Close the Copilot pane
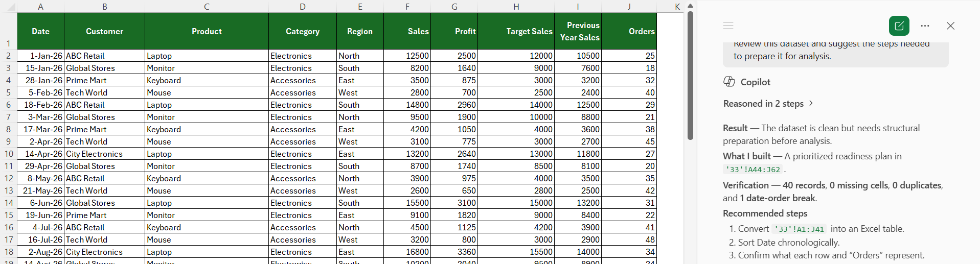The image size is (980, 264). coord(950,26)
